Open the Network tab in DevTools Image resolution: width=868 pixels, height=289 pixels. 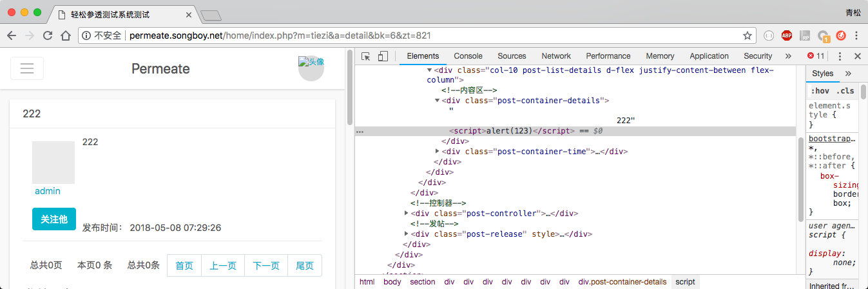(556, 56)
